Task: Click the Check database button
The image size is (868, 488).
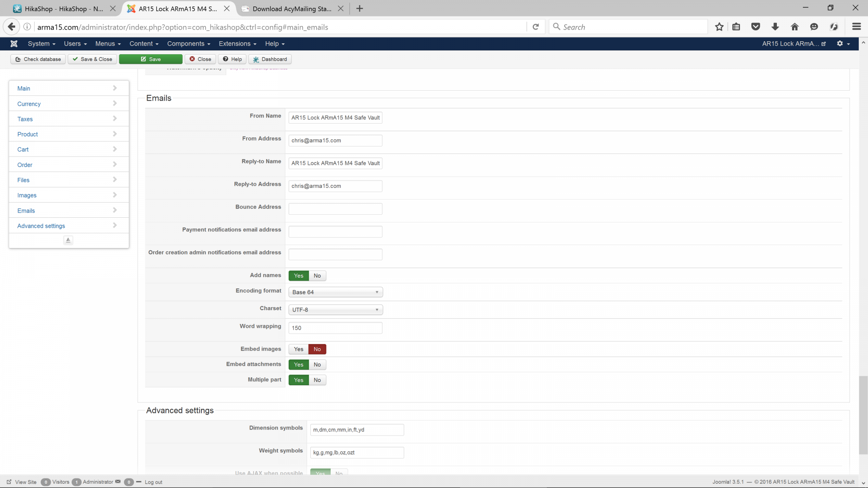Action: click(38, 59)
